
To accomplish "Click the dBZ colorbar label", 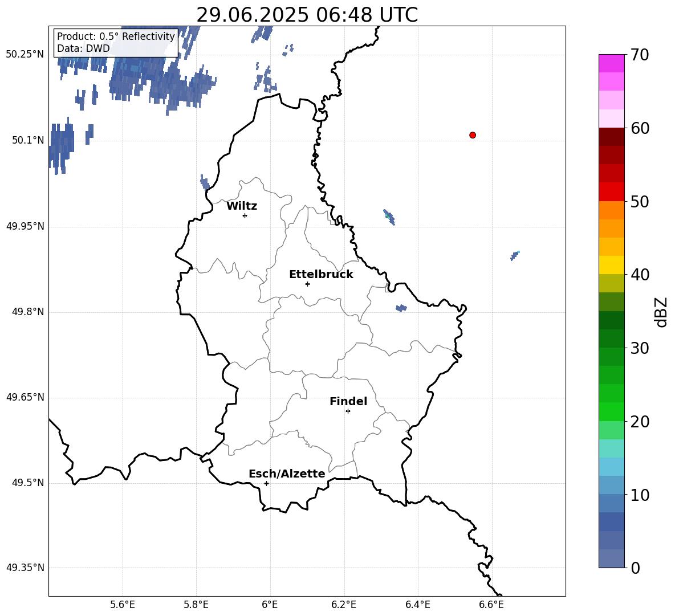I will tap(661, 312).
